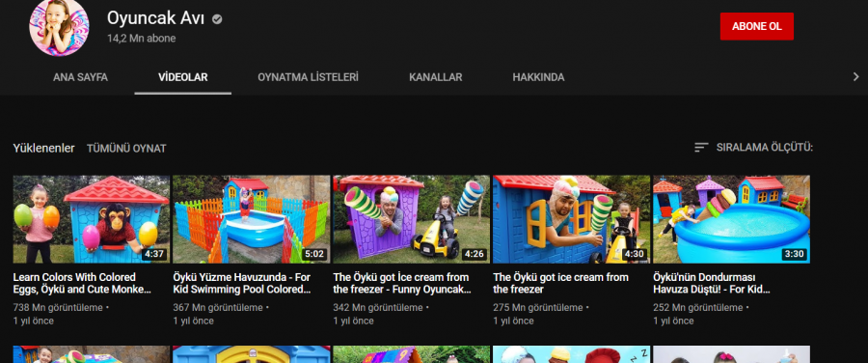The height and width of the screenshot is (363, 868).
Task: Open the HAKKINDA tab
Action: (538, 77)
